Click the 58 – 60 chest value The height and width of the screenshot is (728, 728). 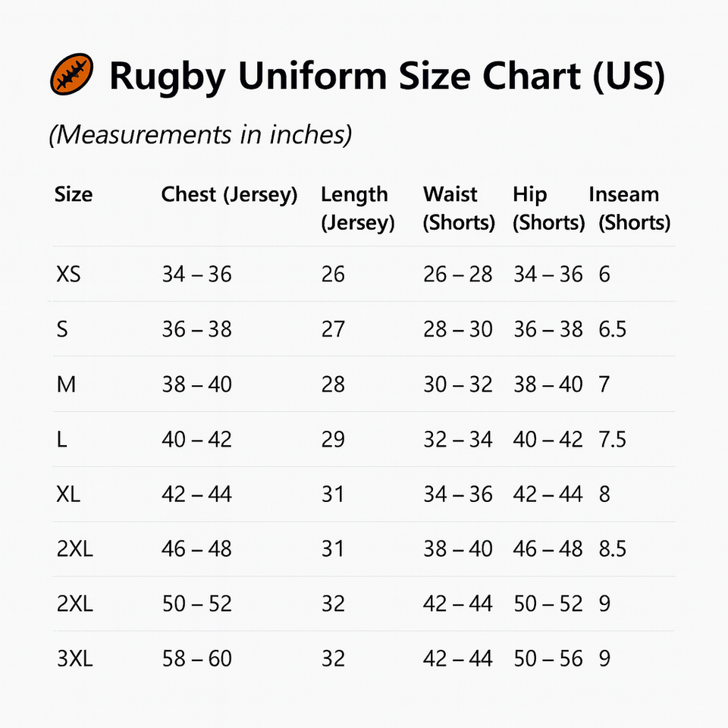196,659
